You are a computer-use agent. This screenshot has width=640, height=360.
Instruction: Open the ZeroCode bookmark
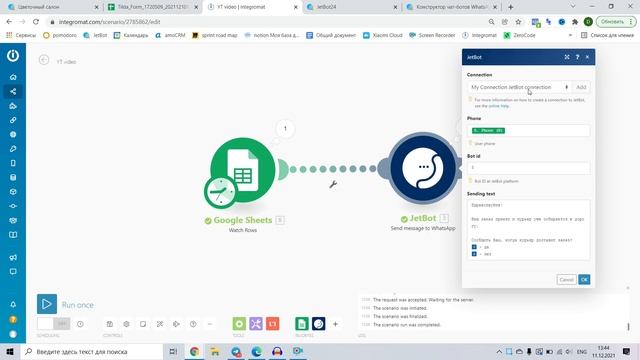point(519,36)
